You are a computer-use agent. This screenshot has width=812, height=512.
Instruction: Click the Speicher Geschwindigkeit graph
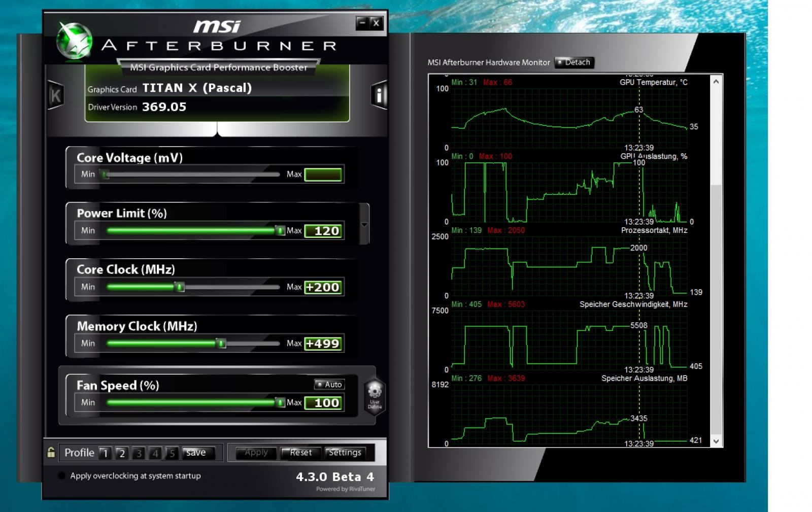click(569, 340)
